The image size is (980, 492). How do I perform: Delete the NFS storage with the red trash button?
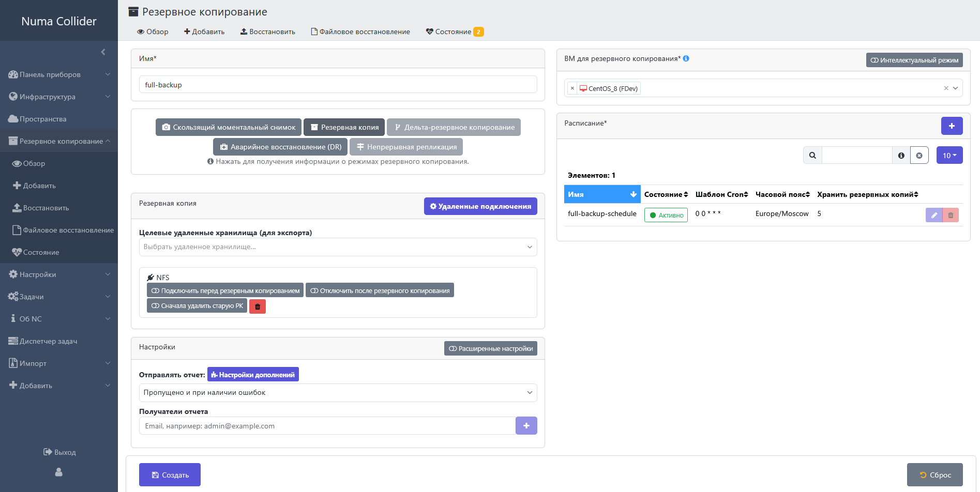click(258, 306)
